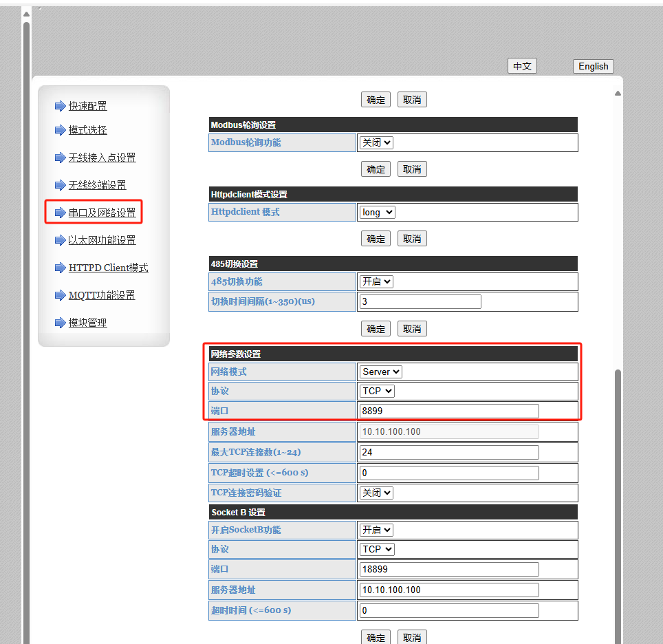Click the arrow icon beside 无线终端设置

[x=60, y=185]
